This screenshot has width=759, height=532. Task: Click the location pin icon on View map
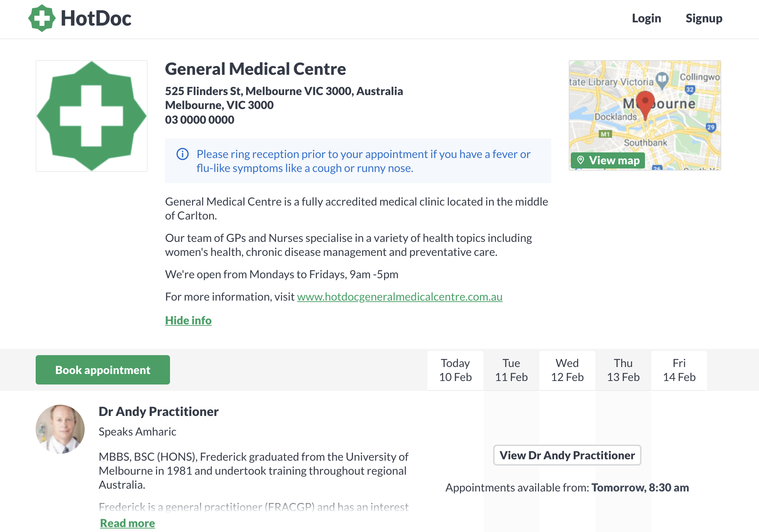[581, 160]
